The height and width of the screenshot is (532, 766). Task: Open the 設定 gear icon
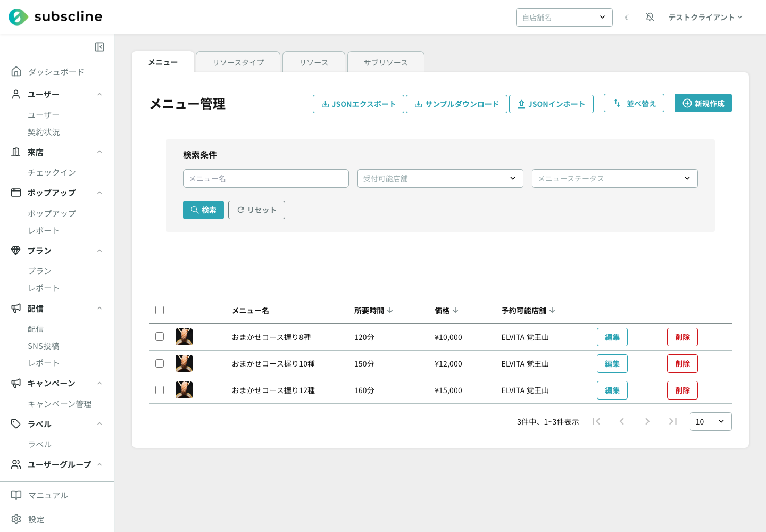16,519
